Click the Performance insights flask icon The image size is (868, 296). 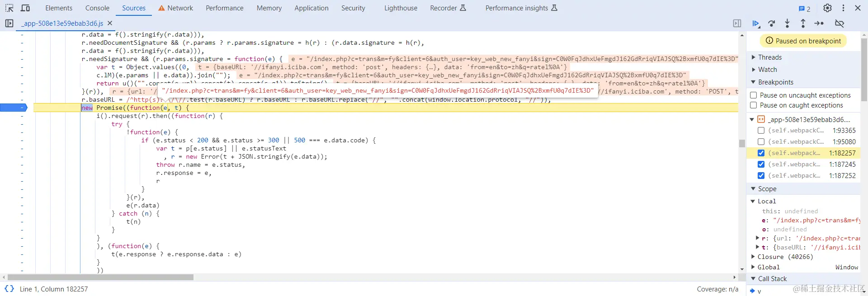point(554,8)
